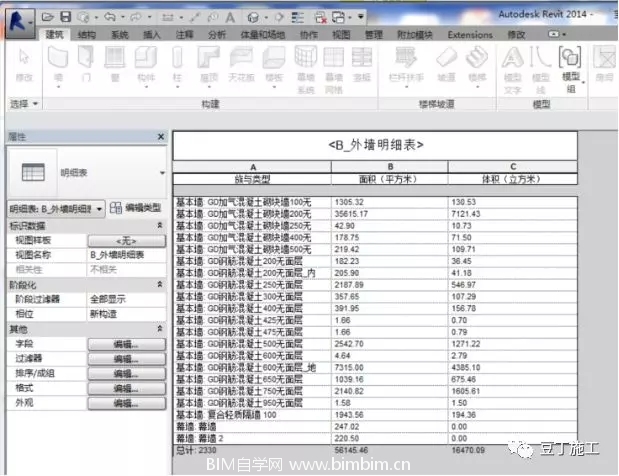Select the Roof (屋顶) tool
The width and height of the screenshot is (619, 476).
pyautogui.click(x=209, y=66)
